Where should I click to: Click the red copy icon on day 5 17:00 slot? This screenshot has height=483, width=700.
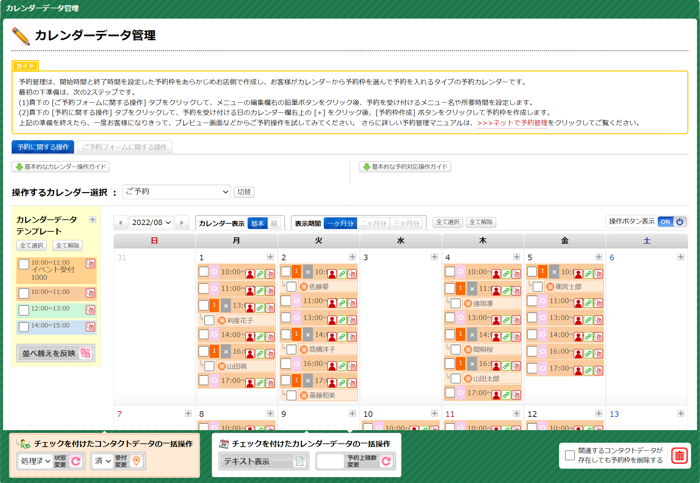[598, 370]
